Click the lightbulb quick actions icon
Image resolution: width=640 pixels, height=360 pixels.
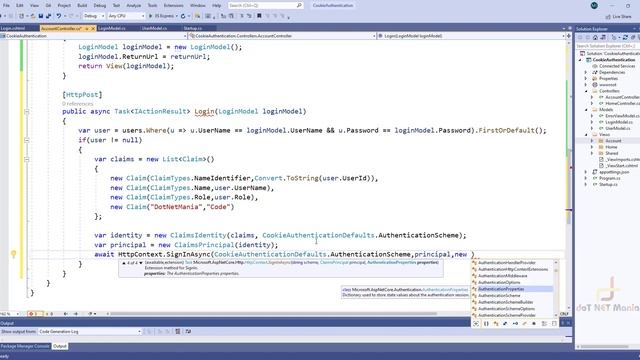click(13, 254)
